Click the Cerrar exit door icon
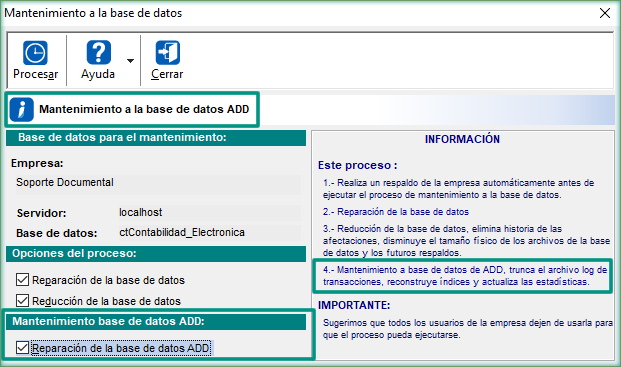This screenshot has height=367, width=621. (168, 53)
